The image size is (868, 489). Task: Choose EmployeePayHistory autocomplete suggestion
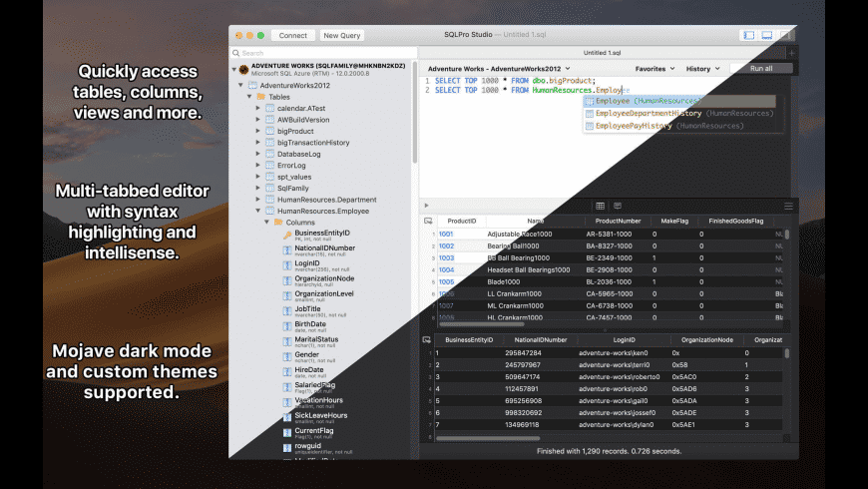click(679, 126)
